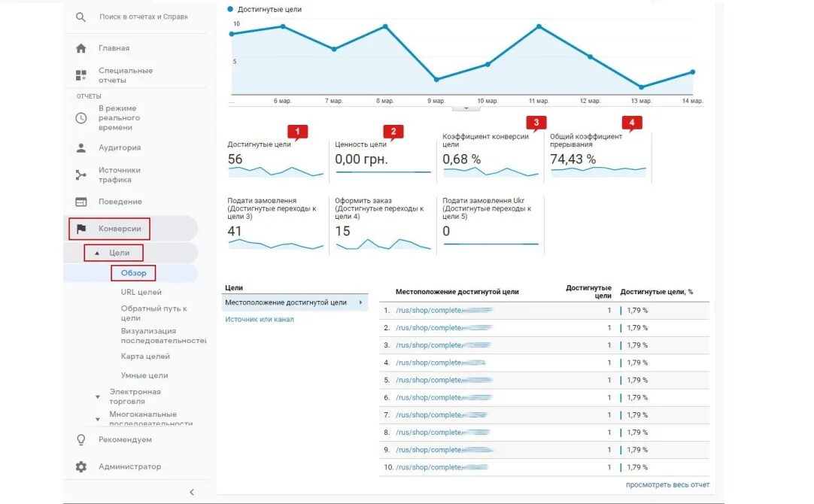This screenshot has width=814, height=504.
Task: Click просмотреть весь отчет link
Action: [667, 484]
